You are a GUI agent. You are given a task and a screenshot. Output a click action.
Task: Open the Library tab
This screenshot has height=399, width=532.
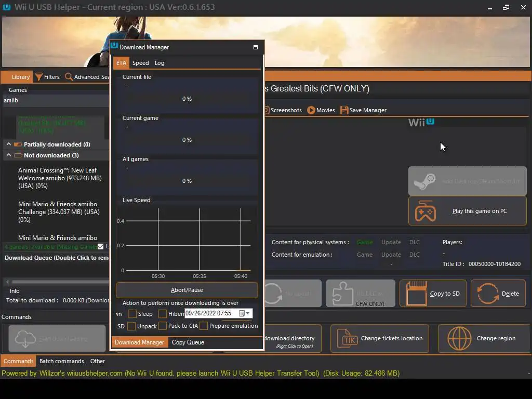(x=17, y=77)
